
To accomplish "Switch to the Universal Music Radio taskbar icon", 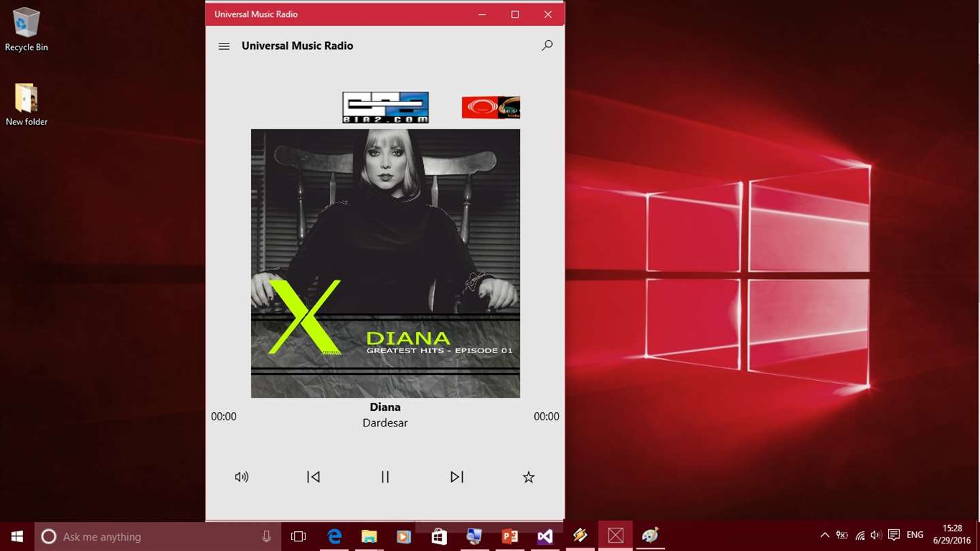I will [615, 537].
